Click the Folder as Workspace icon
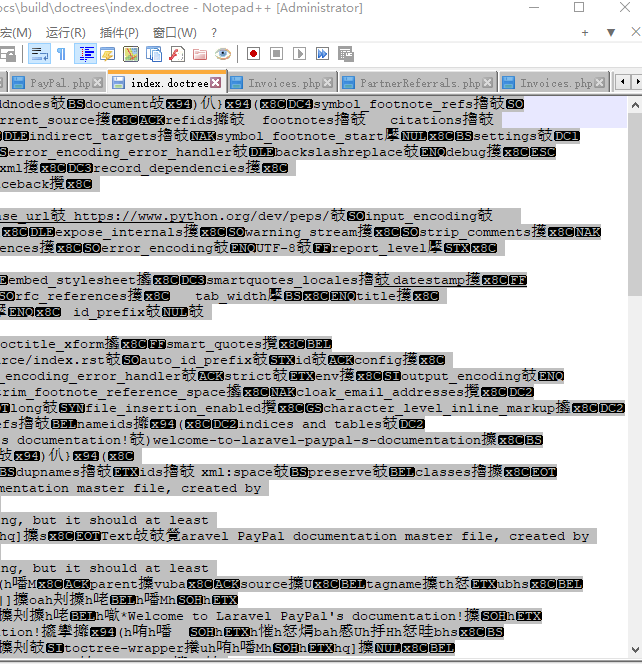Screen dimensions: 642x664 pos(199,54)
